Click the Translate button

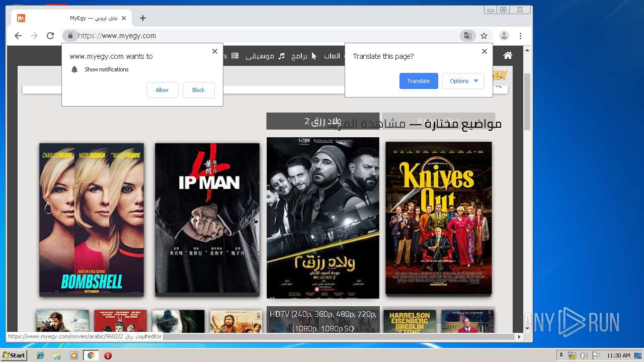[x=419, y=81]
